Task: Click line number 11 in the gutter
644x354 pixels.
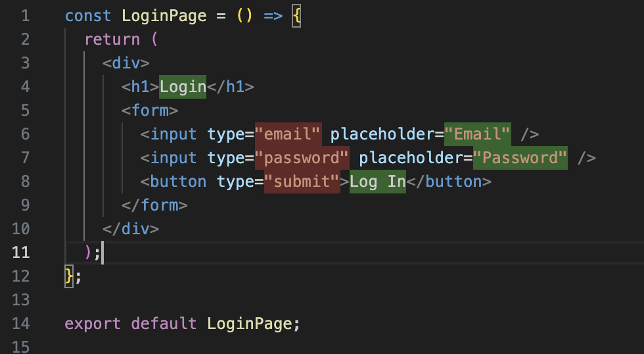Action: pyautogui.click(x=21, y=252)
